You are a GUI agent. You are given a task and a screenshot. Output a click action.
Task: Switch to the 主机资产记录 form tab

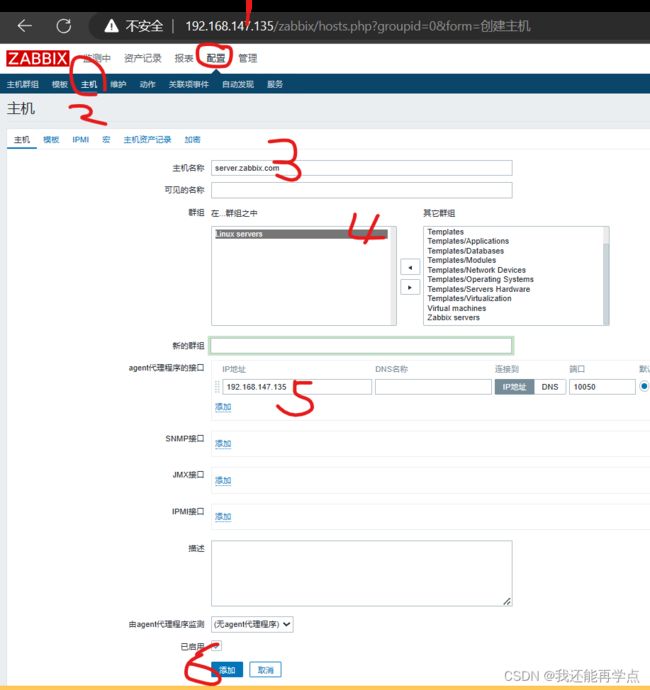(147, 139)
